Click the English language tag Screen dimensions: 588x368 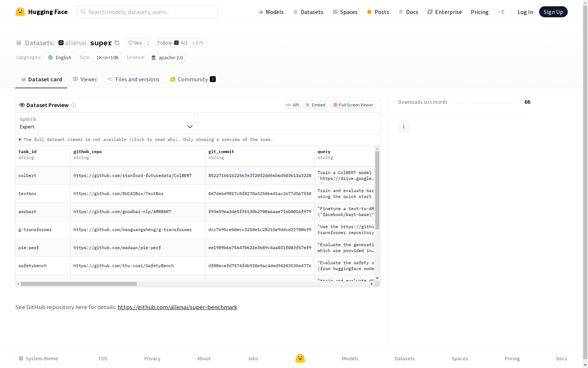pyautogui.click(x=60, y=57)
